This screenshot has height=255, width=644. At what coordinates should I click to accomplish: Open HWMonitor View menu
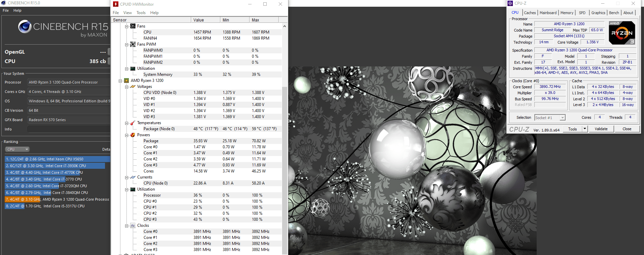pos(127,13)
